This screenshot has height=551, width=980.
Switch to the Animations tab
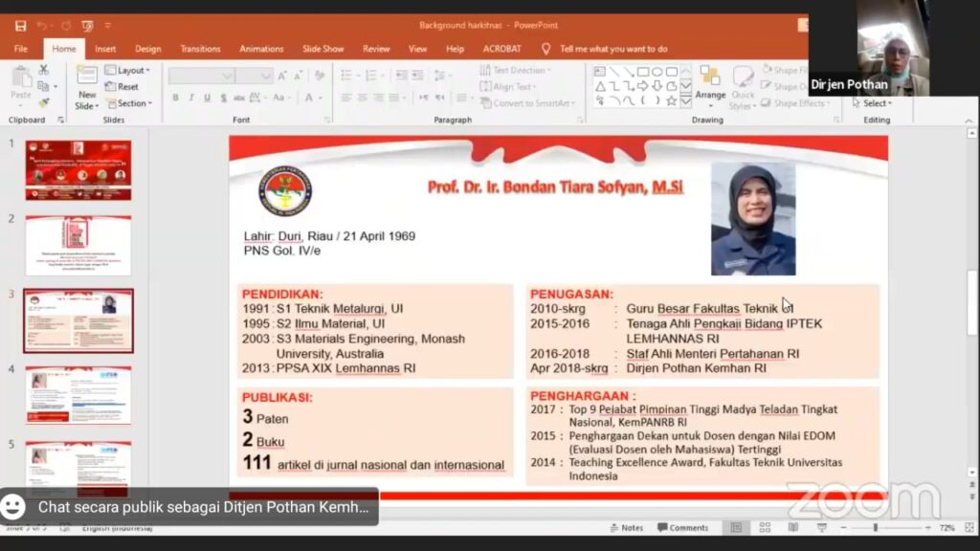pyautogui.click(x=261, y=49)
